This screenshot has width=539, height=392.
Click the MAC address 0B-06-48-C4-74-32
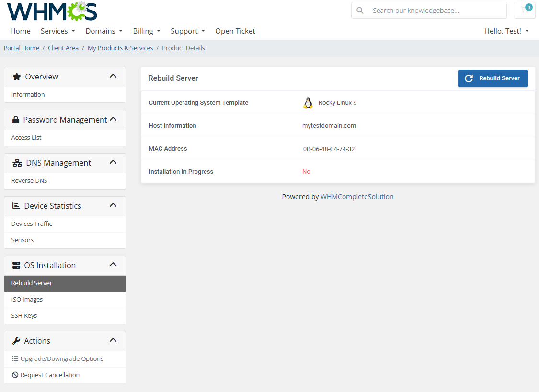(x=329, y=149)
